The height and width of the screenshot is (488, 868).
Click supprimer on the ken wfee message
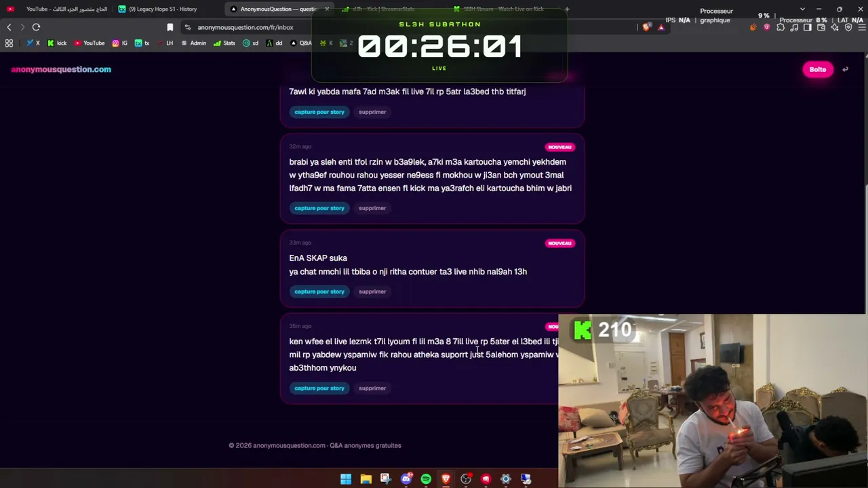coord(372,388)
